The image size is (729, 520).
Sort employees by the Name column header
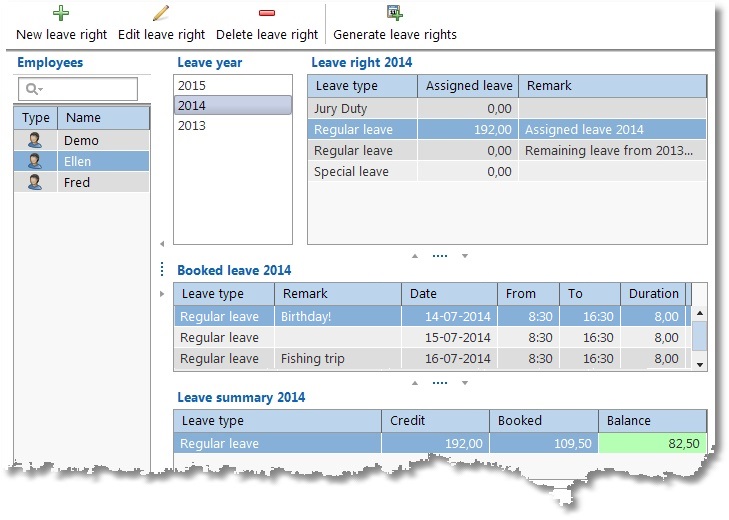point(104,118)
